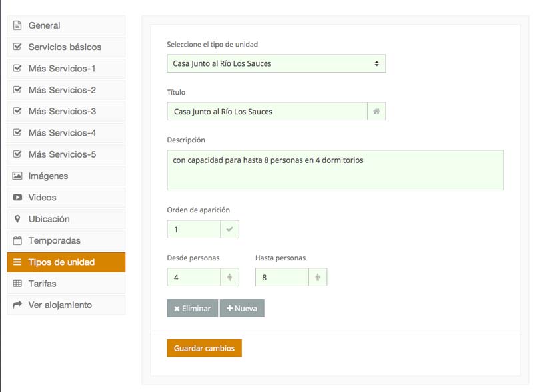Screen dimensions: 533x392
Task: Click the Hasta personas number field
Action: (x=282, y=277)
